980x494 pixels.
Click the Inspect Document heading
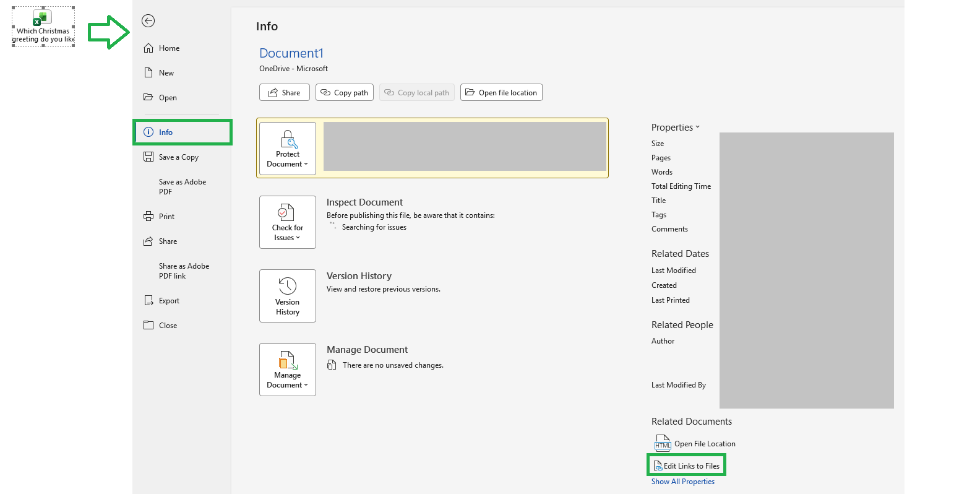(x=364, y=202)
